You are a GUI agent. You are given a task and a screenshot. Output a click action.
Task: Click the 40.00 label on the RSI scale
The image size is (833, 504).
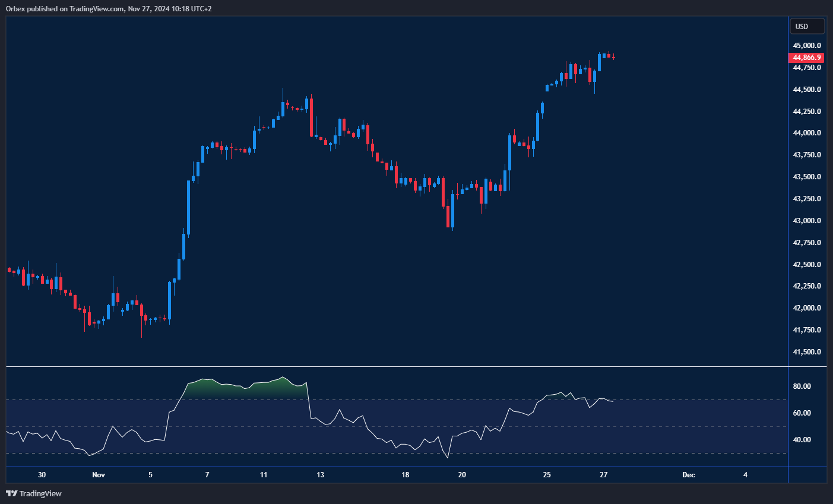coord(802,440)
